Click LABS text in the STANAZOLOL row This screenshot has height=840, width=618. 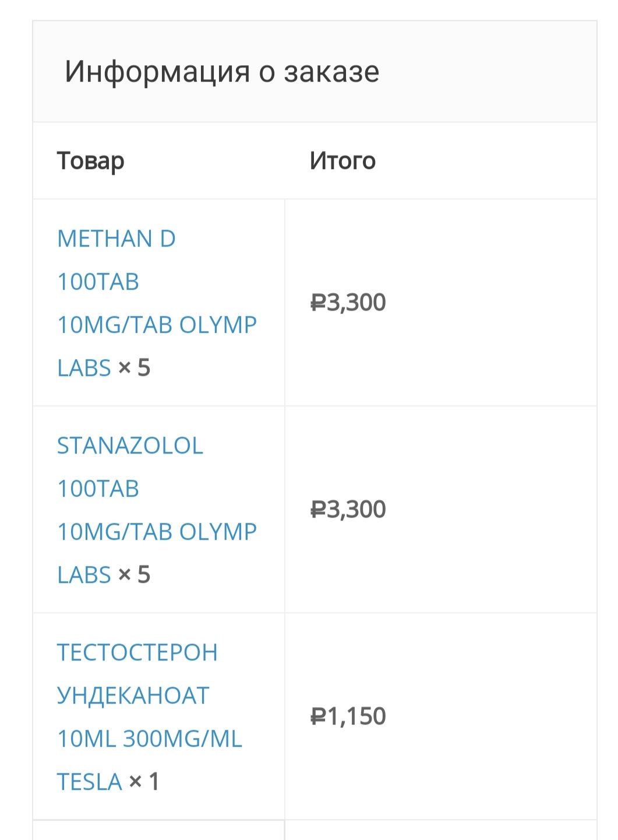coord(84,575)
